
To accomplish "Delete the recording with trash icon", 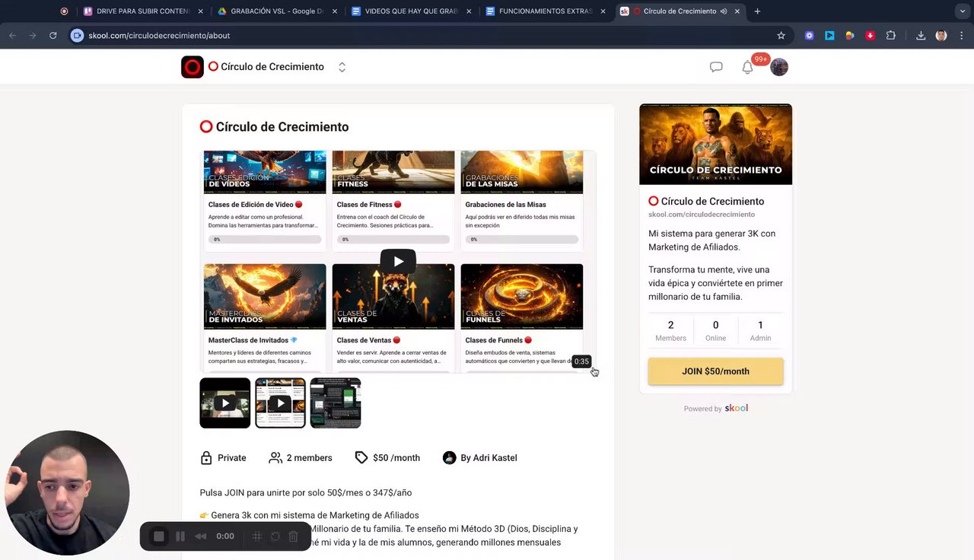I will [293, 536].
